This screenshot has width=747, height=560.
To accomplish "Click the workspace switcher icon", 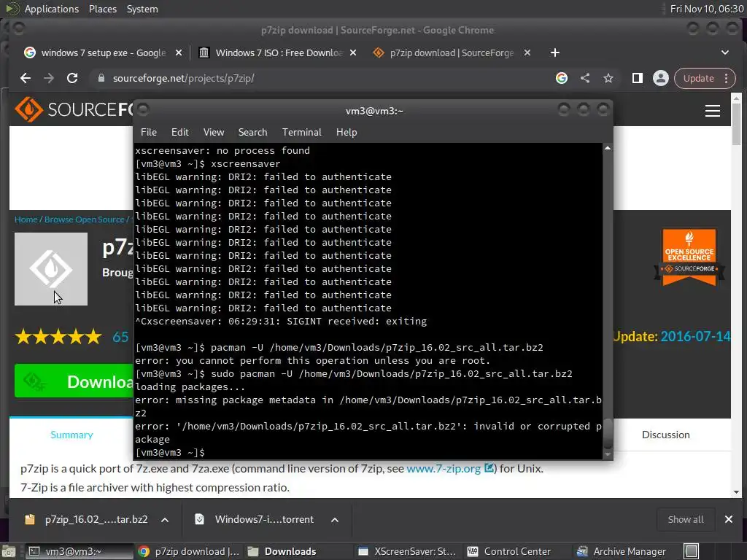I will point(692,551).
